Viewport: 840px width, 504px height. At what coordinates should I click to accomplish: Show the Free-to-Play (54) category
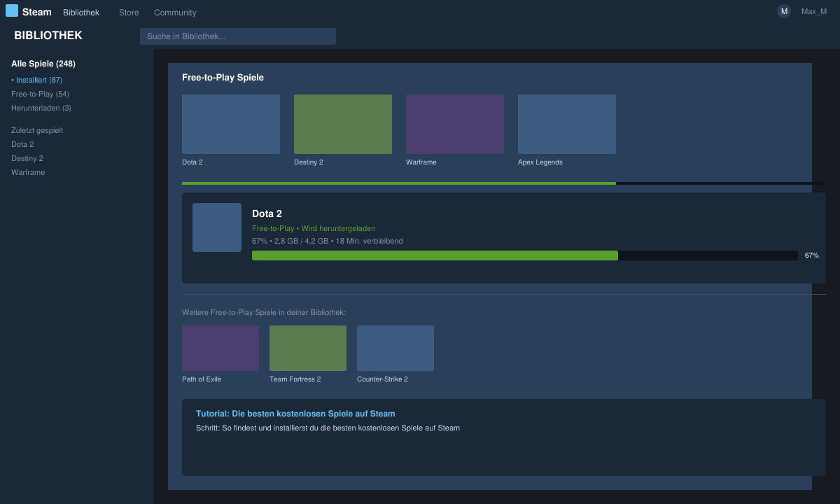40,94
